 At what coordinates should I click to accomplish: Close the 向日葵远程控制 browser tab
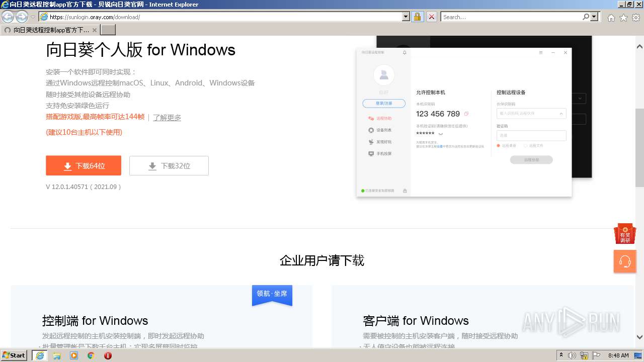94,30
